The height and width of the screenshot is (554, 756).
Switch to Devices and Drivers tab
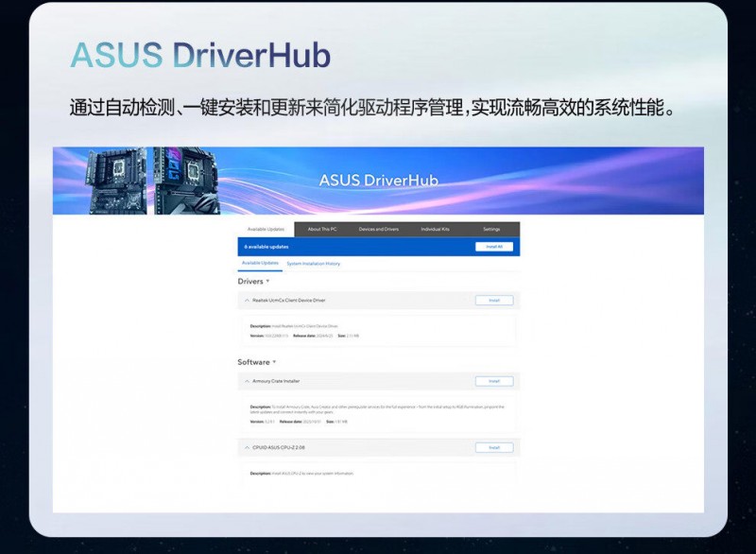(378, 229)
